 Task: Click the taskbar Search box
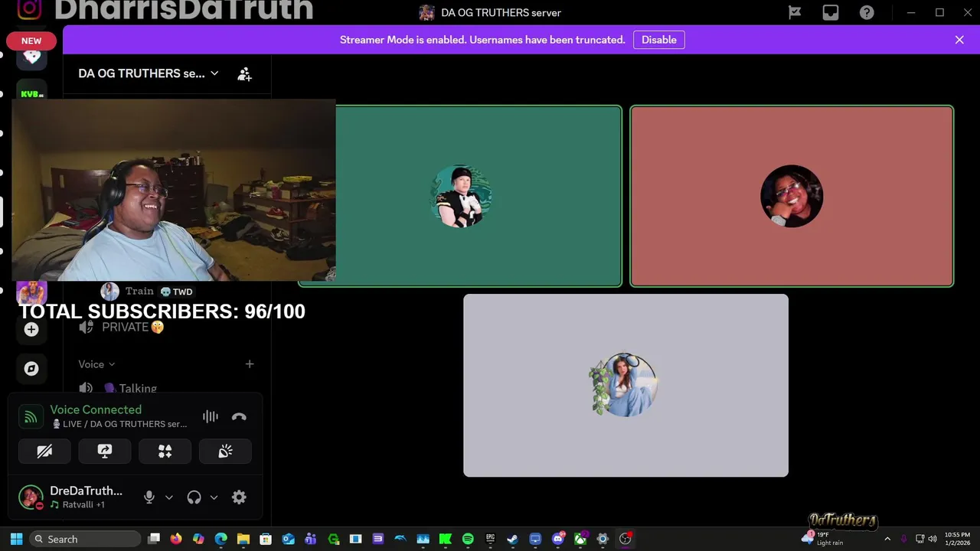coord(84,539)
